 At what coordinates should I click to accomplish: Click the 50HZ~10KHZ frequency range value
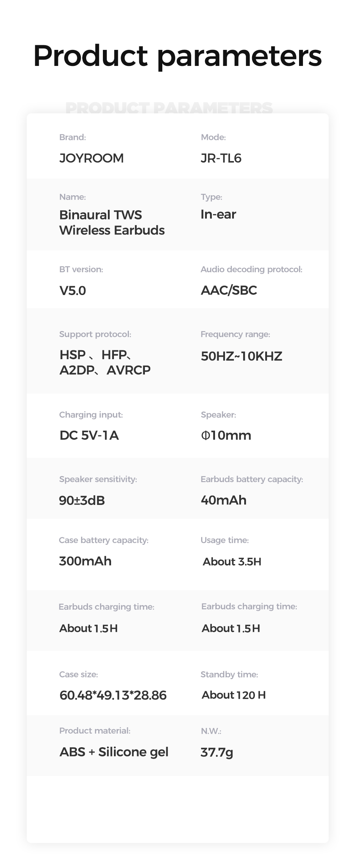click(242, 356)
